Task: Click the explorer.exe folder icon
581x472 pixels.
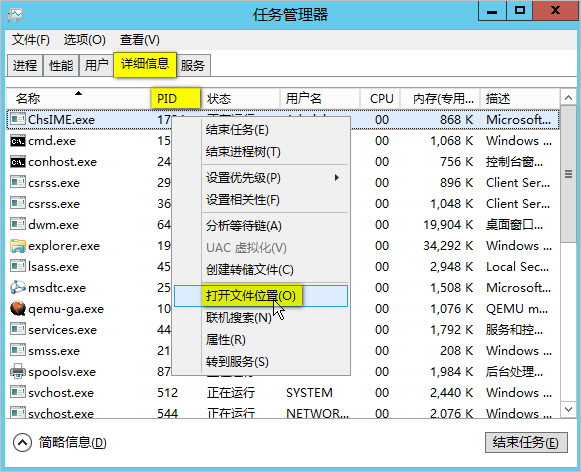Action: pos(18,246)
